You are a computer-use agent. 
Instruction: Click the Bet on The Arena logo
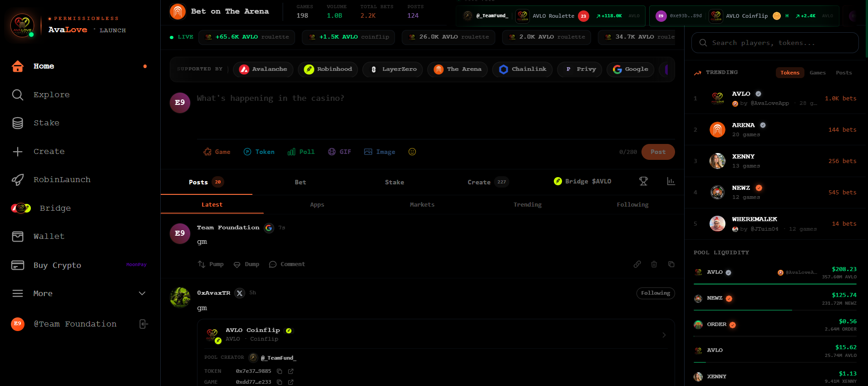178,12
